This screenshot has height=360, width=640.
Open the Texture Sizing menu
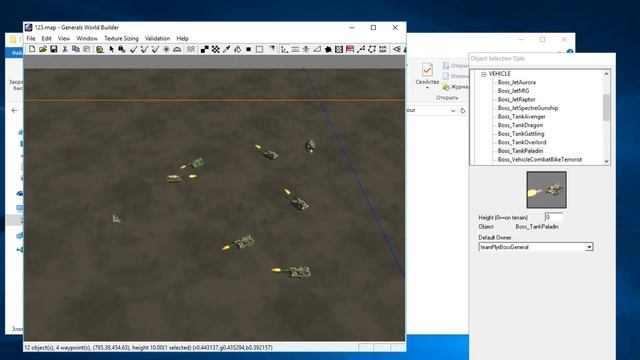point(121,38)
